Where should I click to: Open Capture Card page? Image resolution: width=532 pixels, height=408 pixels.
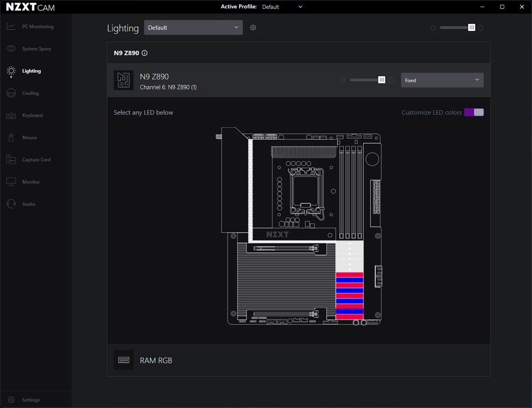point(36,160)
